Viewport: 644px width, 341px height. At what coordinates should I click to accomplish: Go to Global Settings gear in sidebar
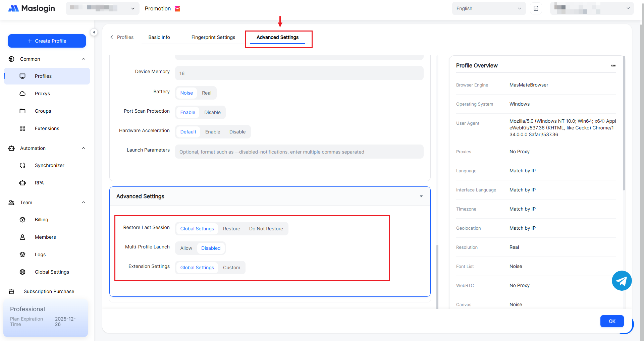point(22,272)
